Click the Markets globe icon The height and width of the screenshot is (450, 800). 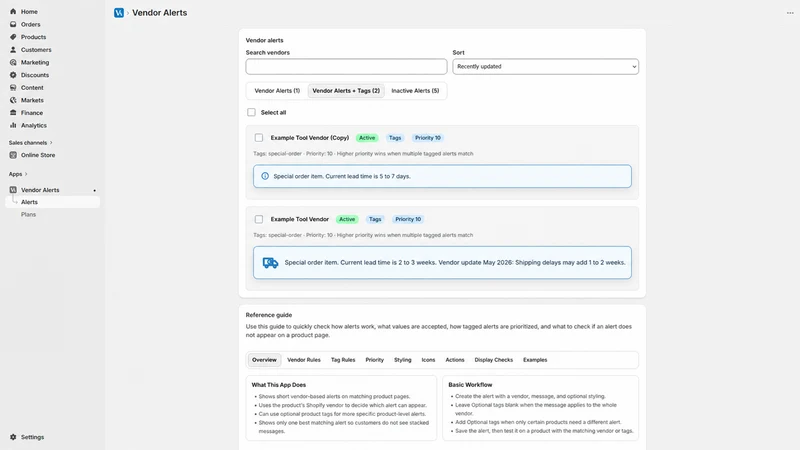point(13,100)
